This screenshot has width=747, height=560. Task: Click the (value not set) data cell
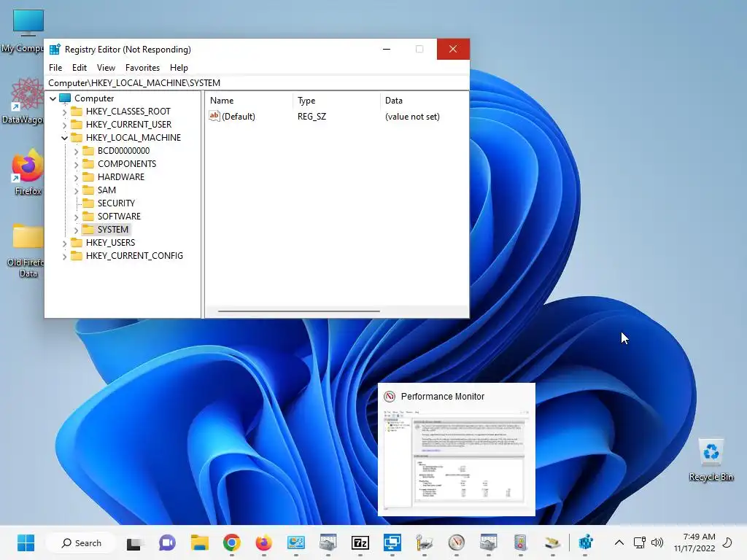pos(412,117)
